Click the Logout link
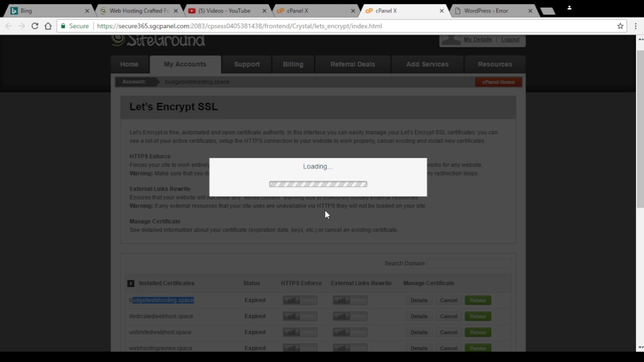644x362 pixels. (x=510, y=40)
